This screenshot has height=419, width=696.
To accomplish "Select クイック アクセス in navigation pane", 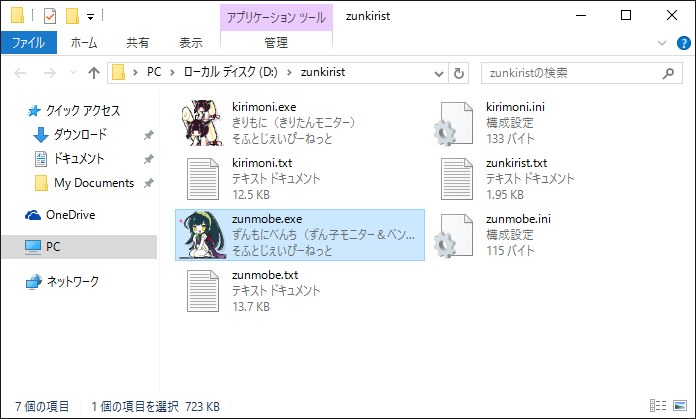I will (83, 111).
